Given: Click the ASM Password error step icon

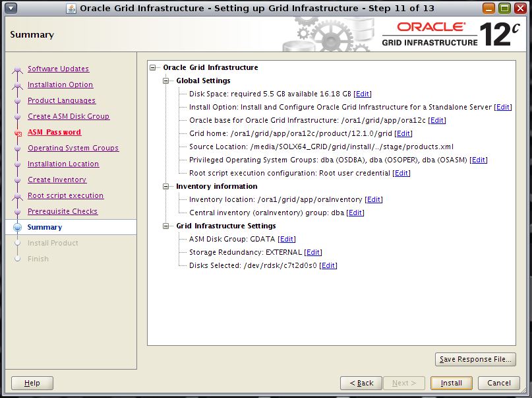Looking at the screenshot, I should click(x=18, y=133).
